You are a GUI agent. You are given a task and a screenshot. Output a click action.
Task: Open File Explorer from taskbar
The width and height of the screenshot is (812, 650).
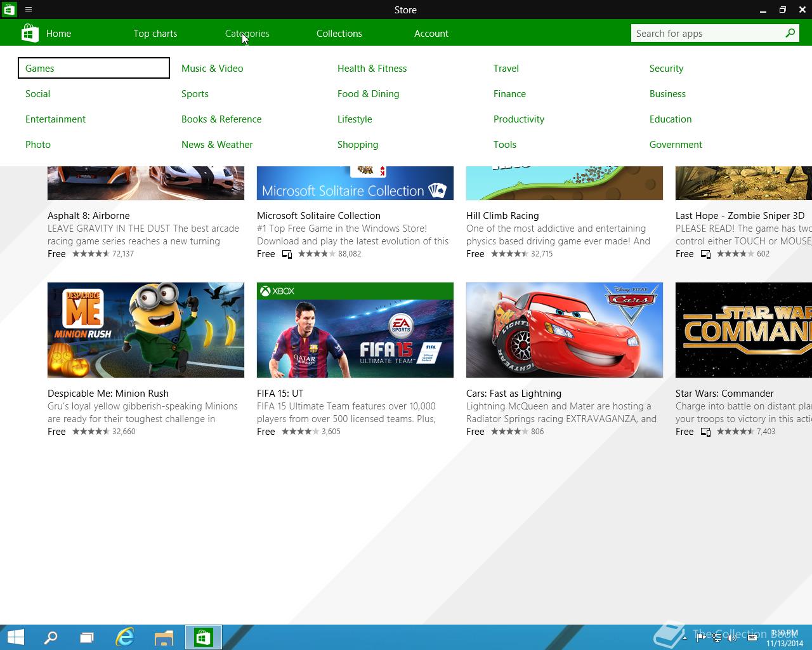[164, 637]
